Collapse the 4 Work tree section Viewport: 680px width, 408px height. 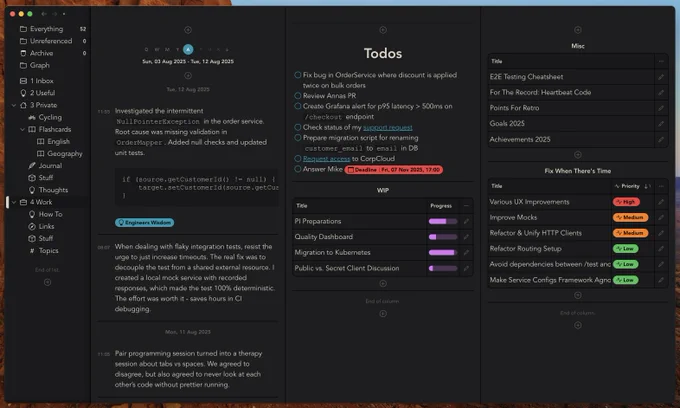pos(10,202)
